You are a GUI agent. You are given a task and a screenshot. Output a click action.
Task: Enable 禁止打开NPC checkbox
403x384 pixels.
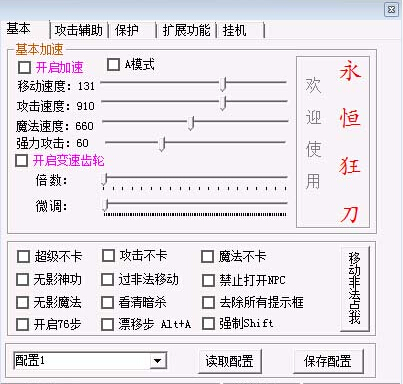pyautogui.click(x=208, y=280)
